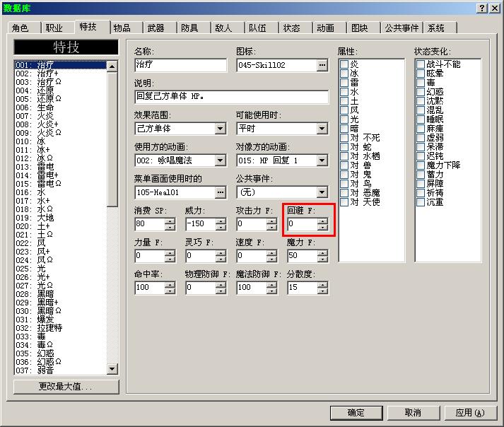Open the 可能使用时 dropdown list

[x=322, y=129]
